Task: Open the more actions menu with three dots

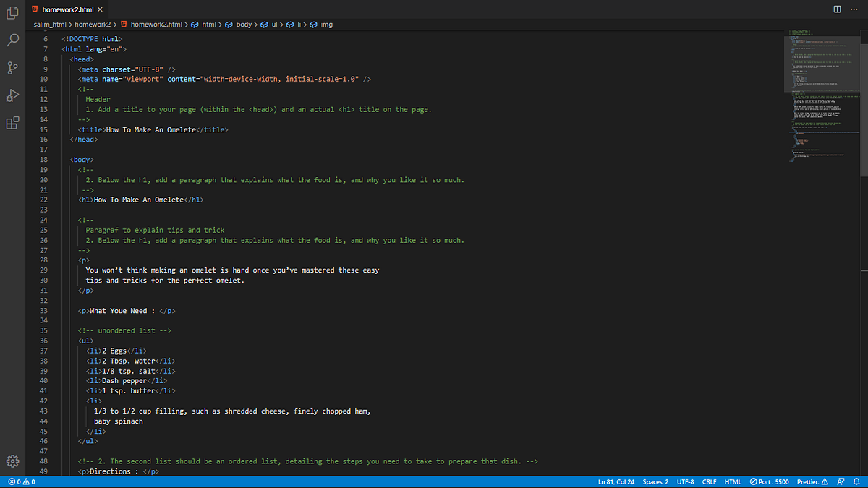Action: (x=854, y=9)
